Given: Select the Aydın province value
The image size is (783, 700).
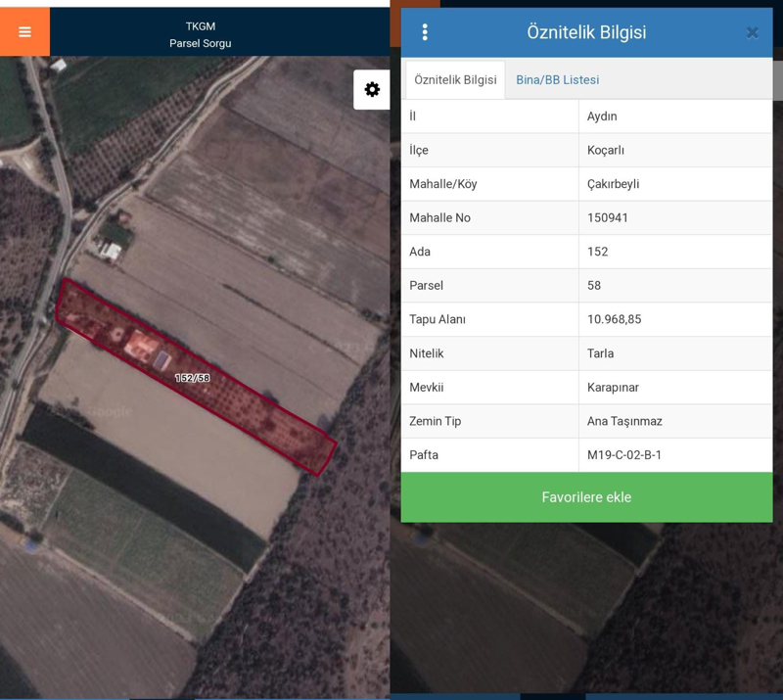Looking at the screenshot, I should pyautogui.click(x=602, y=117).
